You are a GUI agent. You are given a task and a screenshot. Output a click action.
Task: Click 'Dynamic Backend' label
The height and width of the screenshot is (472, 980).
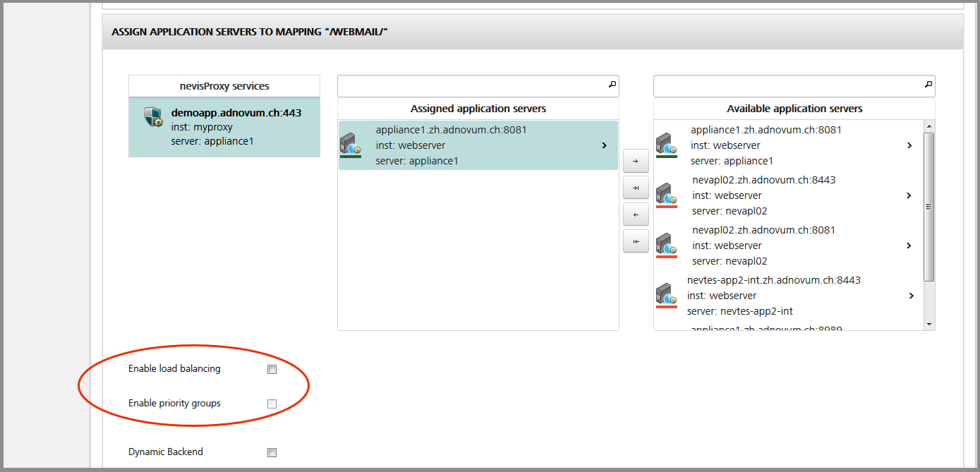tap(166, 452)
